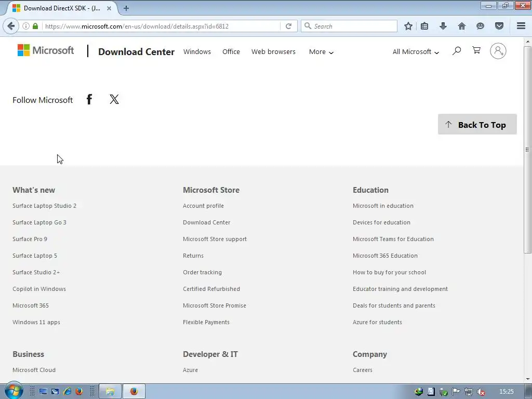Open the Windows 11 apps link
532x399 pixels.
tap(36, 322)
